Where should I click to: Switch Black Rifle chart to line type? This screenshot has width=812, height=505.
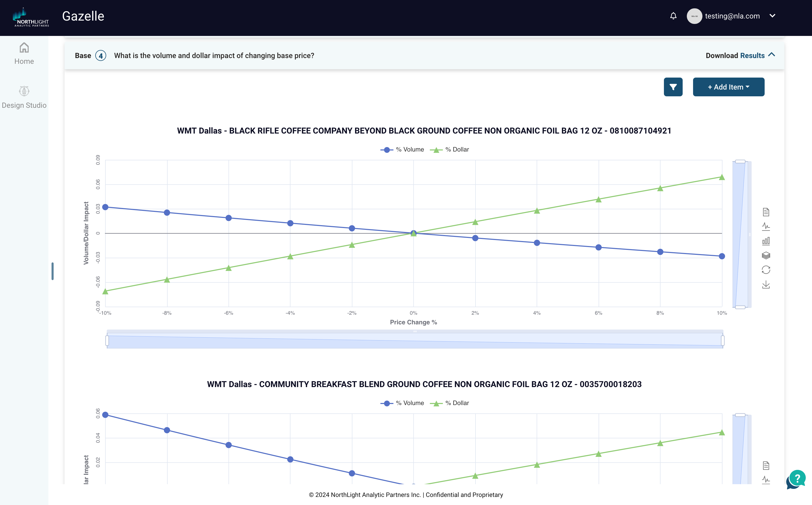(766, 226)
